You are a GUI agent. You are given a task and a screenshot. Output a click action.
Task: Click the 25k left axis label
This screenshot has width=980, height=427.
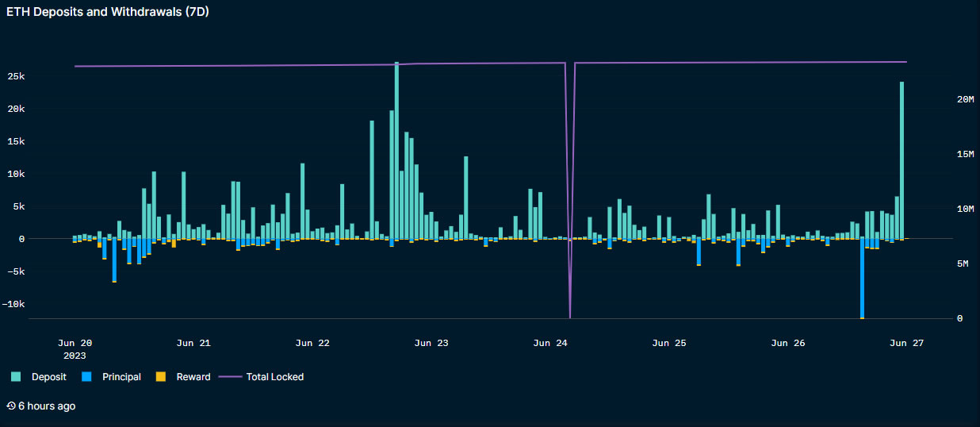pyautogui.click(x=38, y=76)
